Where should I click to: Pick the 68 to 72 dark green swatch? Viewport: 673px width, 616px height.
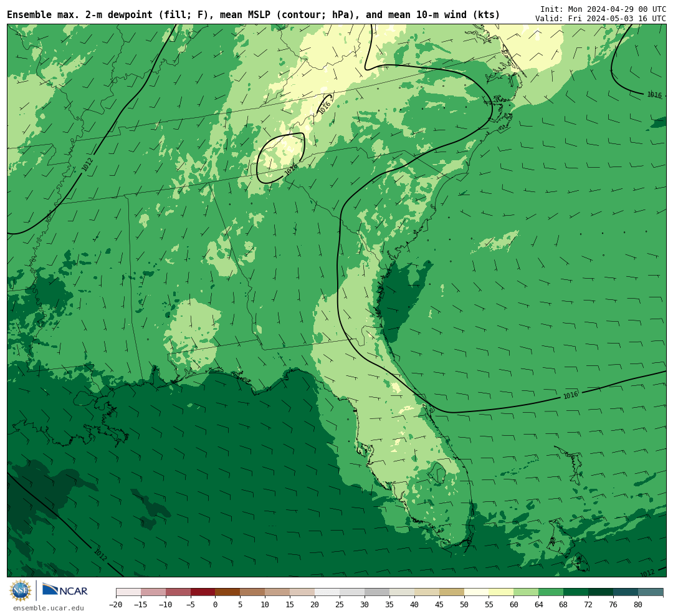[x=576, y=592]
